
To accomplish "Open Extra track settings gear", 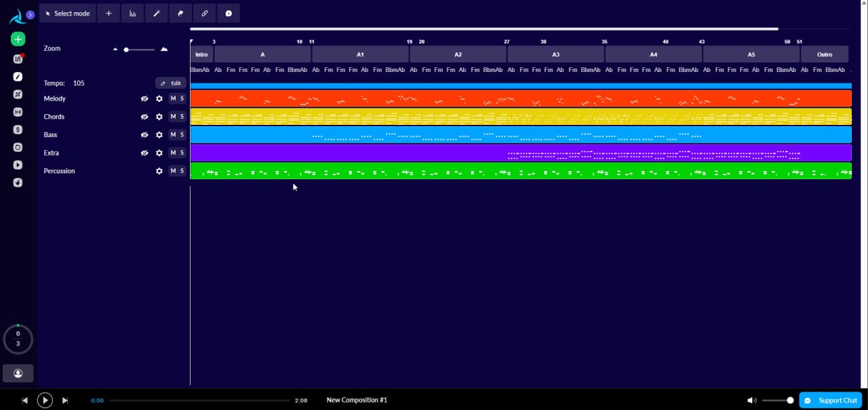I will pos(159,153).
